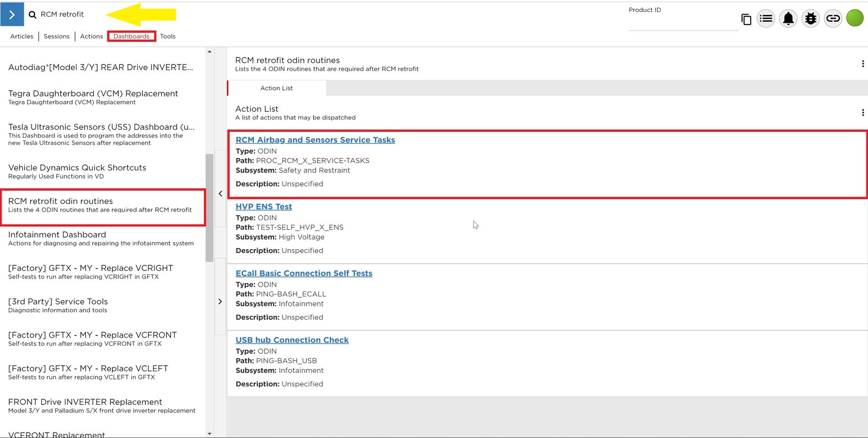The image size is (868, 438).
Task: Switch to the Sessions tab
Action: coord(56,36)
